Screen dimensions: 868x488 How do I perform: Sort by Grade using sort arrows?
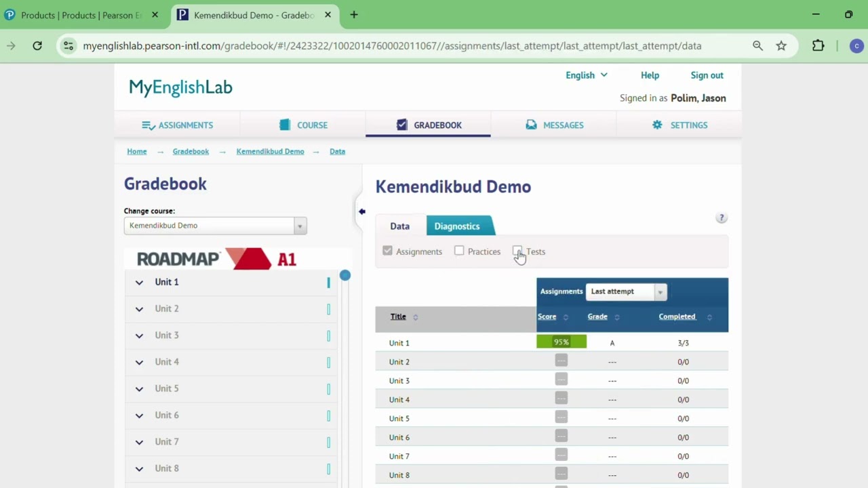(616, 317)
